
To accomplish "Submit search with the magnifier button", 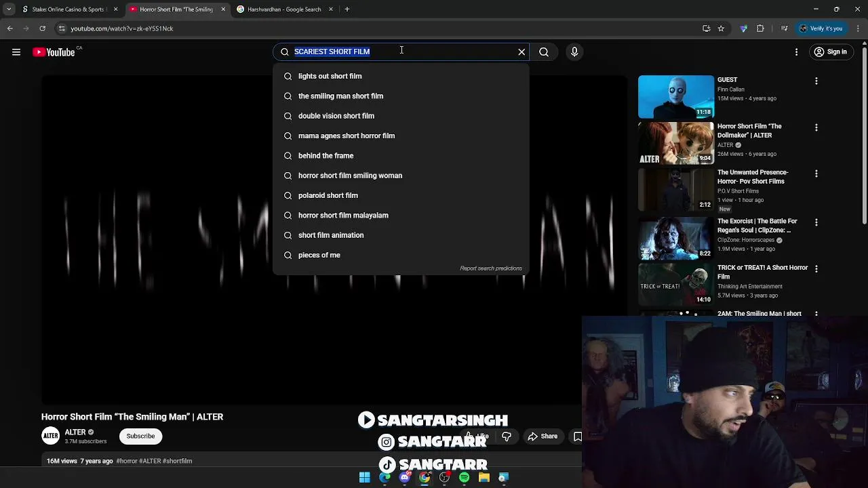I will (x=544, y=52).
